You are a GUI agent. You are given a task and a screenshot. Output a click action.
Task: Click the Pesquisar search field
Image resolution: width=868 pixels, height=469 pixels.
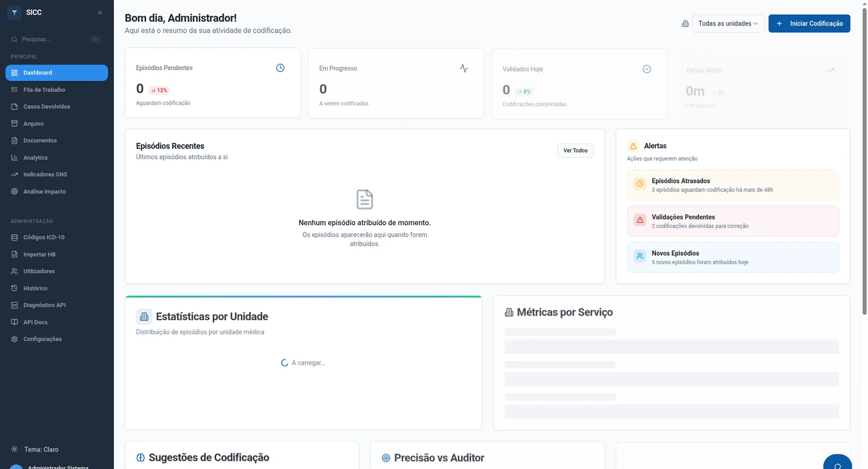(x=56, y=39)
